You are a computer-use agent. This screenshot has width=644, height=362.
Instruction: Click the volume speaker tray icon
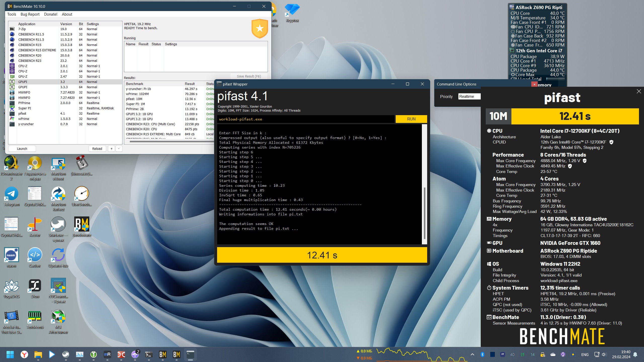click(604, 354)
